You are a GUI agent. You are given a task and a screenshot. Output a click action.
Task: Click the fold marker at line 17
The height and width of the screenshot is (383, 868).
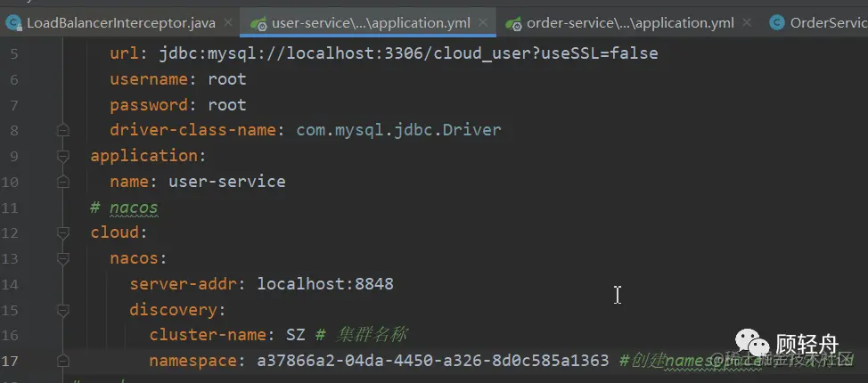click(63, 361)
